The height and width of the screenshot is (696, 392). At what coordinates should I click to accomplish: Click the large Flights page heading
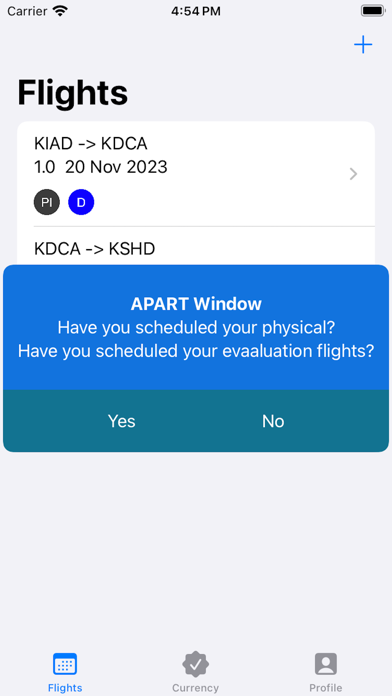72,93
